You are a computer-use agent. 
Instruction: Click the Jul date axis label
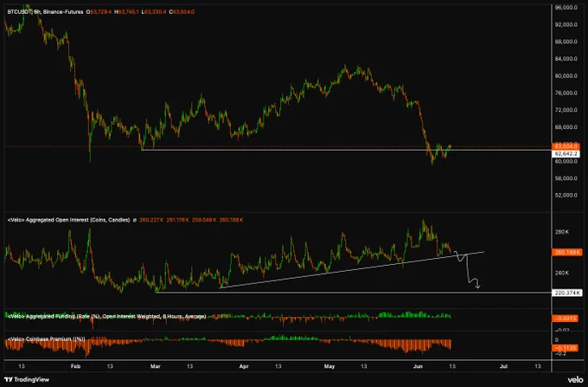click(x=503, y=366)
